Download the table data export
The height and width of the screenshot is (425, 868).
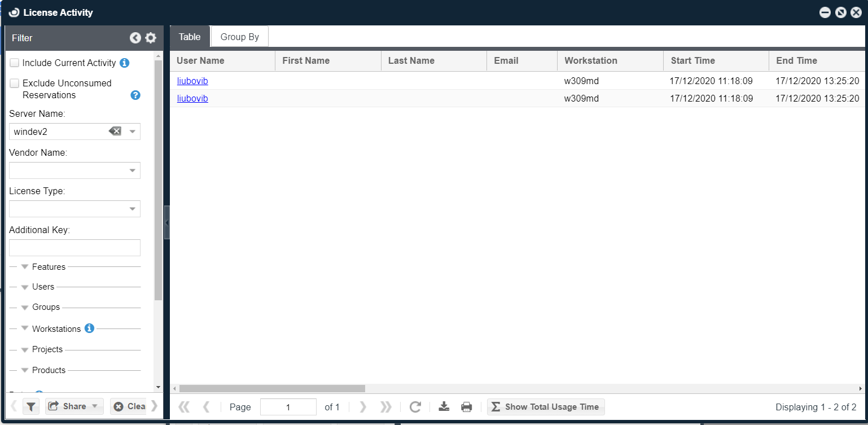click(444, 406)
